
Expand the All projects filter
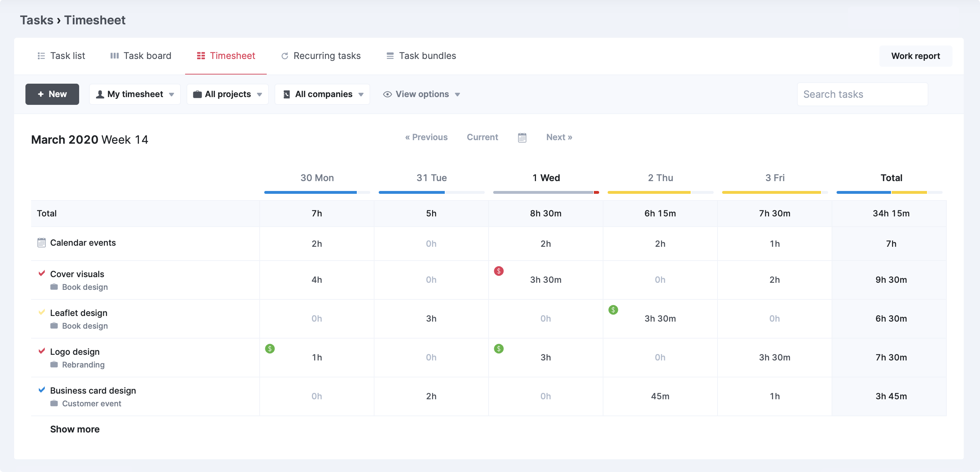228,94
